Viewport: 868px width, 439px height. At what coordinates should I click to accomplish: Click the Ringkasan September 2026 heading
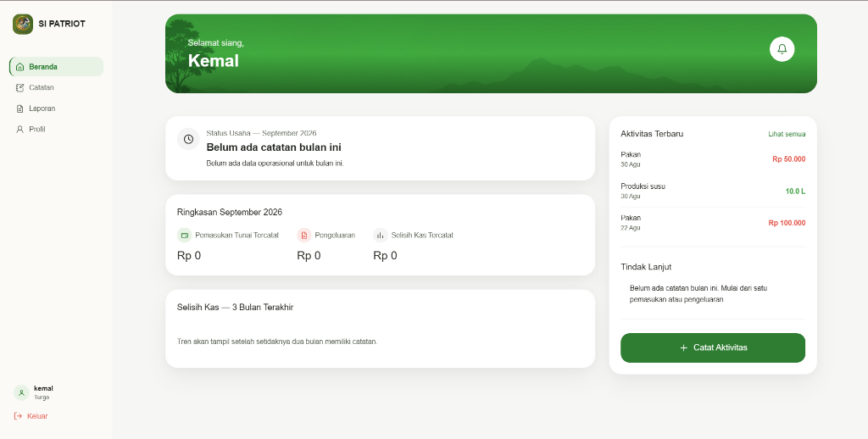pyautogui.click(x=230, y=212)
